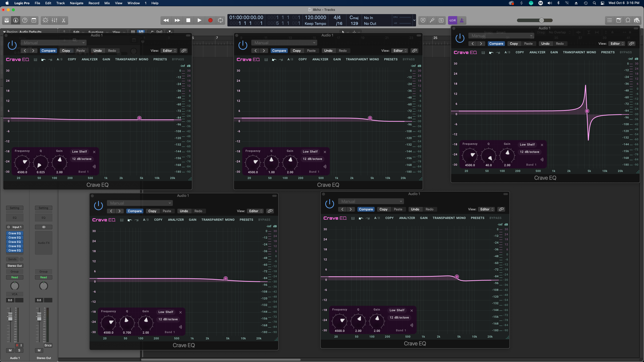The image size is (644, 362).
Task: Open the View Editor dropdown in the Q 40.0 window
Action: pos(617,43)
